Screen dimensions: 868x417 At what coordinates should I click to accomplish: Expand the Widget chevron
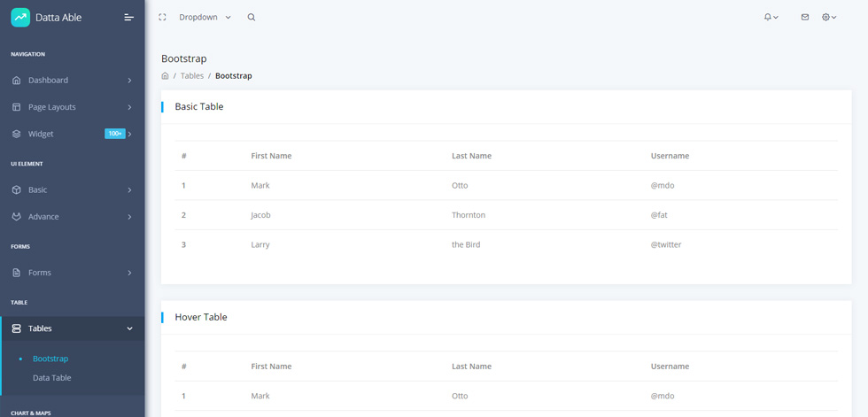coord(129,134)
